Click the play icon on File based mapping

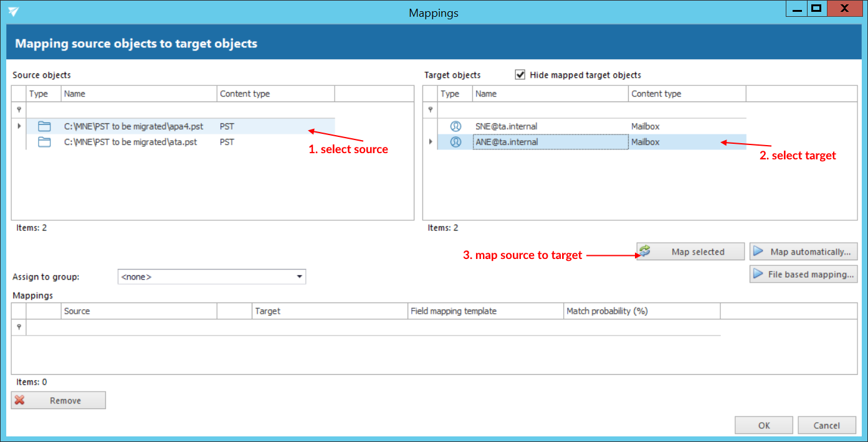coord(758,274)
